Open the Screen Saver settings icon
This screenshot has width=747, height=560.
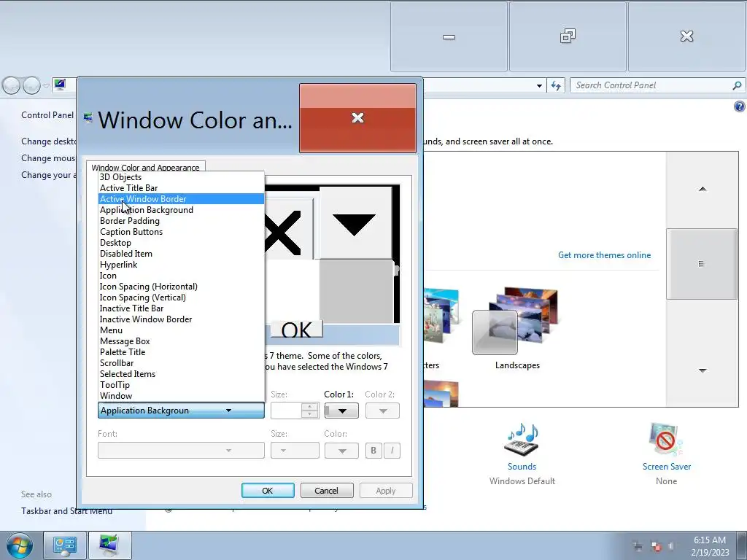tap(666, 440)
